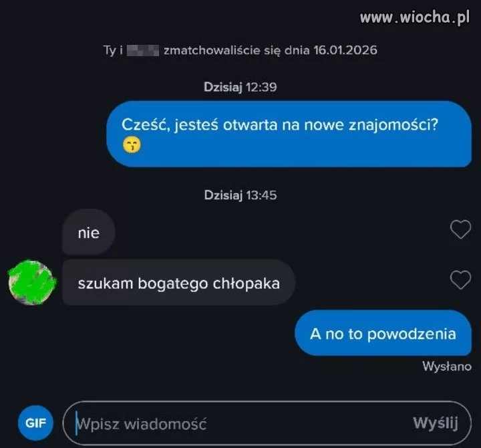Click the match date 16.01.2026

tap(345, 50)
